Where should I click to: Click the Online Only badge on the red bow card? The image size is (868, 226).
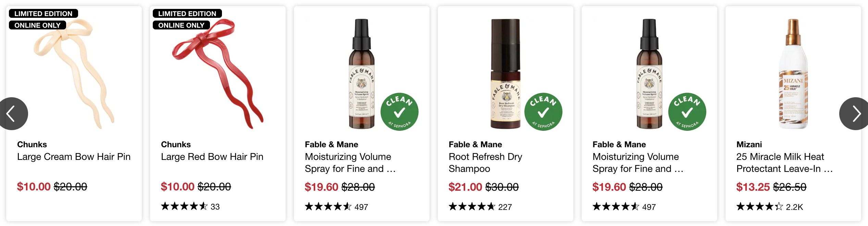tap(181, 25)
